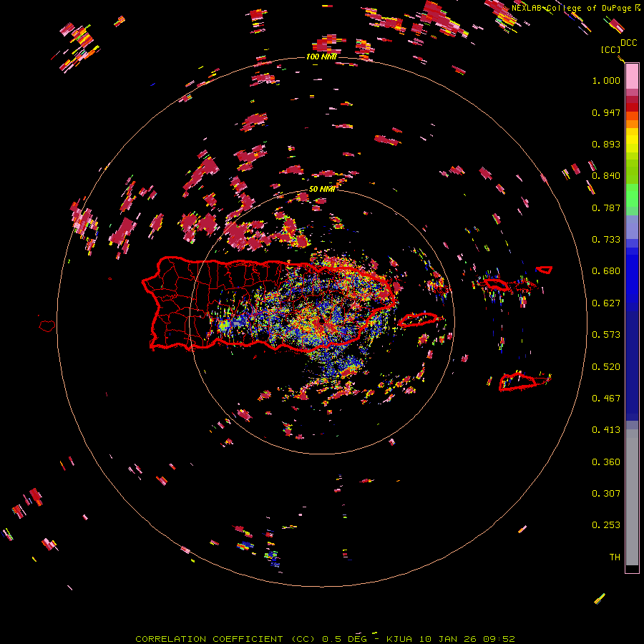The width and height of the screenshot is (644, 644).
Task: Click the "0.253" scale value
Action: 606,525
